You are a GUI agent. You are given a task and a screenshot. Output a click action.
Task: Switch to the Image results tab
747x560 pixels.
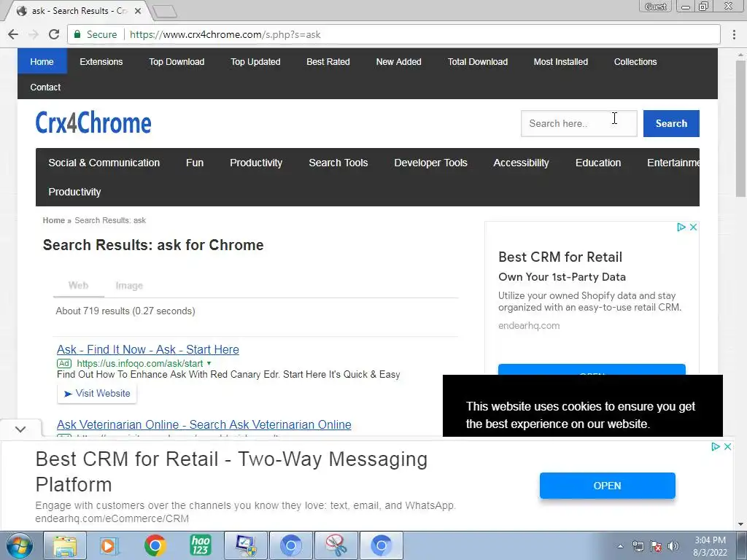click(129, 285)
